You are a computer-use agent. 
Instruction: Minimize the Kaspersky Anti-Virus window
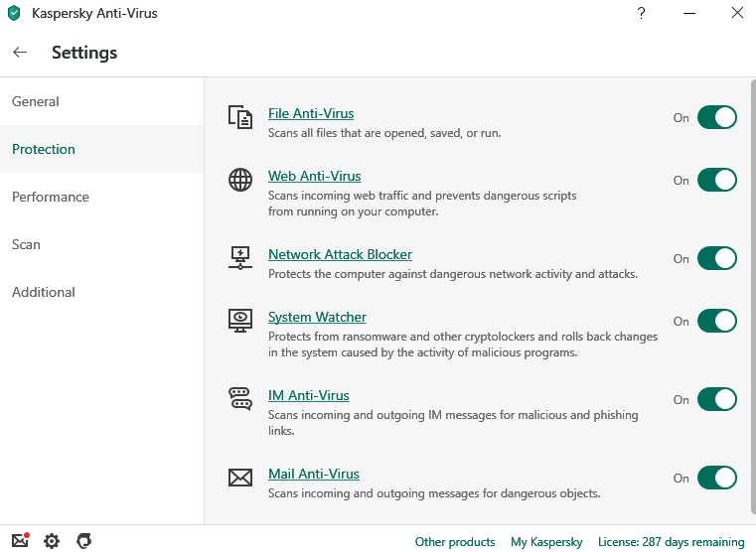[689, 13]
